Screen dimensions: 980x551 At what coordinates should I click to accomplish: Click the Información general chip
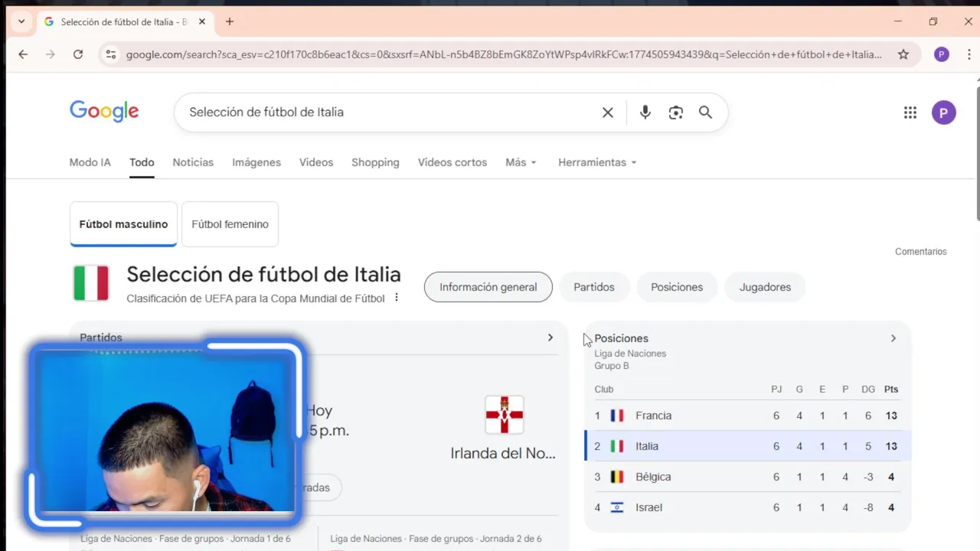point(488,287)
